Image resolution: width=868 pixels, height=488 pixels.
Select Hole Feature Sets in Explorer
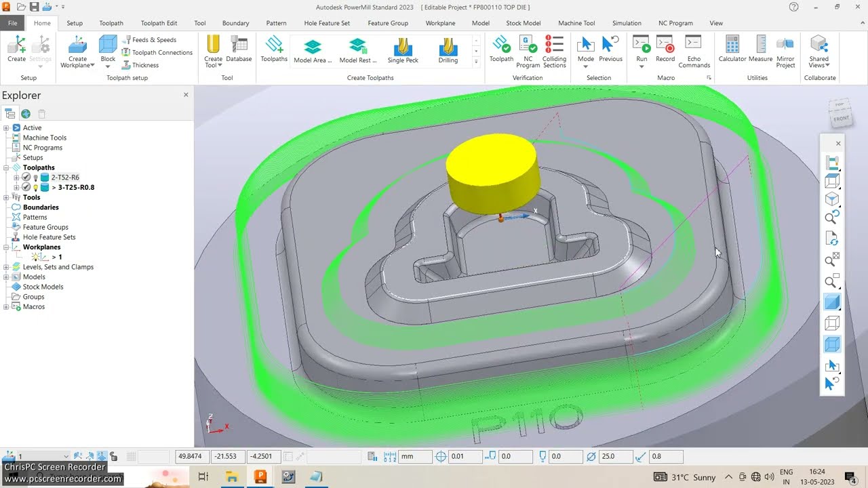tap(49, 237)
